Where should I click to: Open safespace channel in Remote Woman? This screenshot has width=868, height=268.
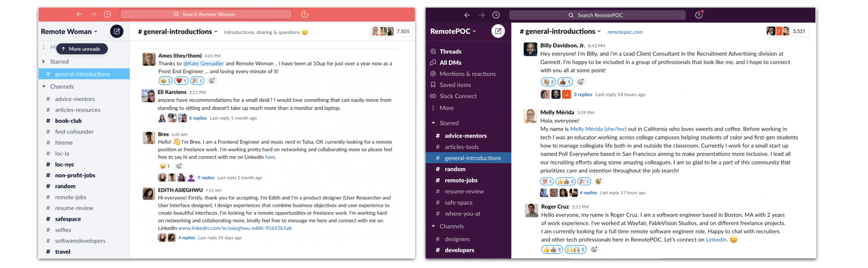point(68,219)
